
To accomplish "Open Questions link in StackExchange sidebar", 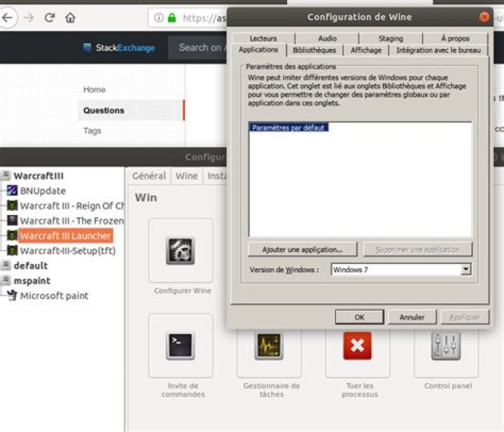I will click(104, 110).
